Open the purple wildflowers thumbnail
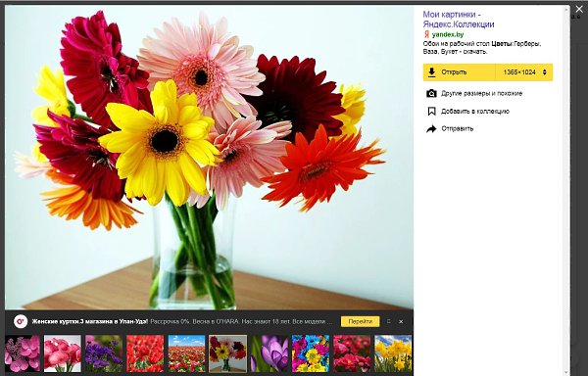588x376 pixels. pyautogui.click(x=104, y=353)
